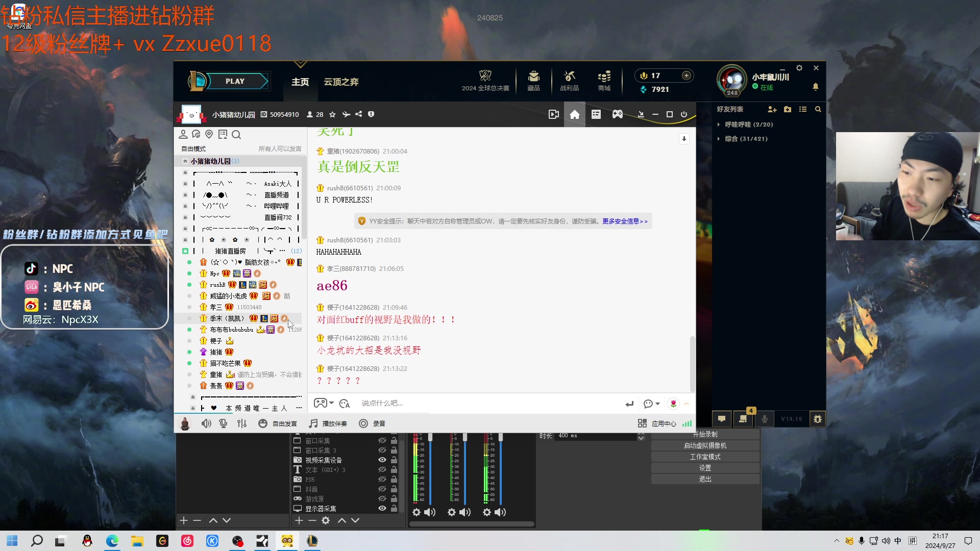980x551 pixels.
Task: Open League chat bubble icon at bottom
Action: [722, 419]
